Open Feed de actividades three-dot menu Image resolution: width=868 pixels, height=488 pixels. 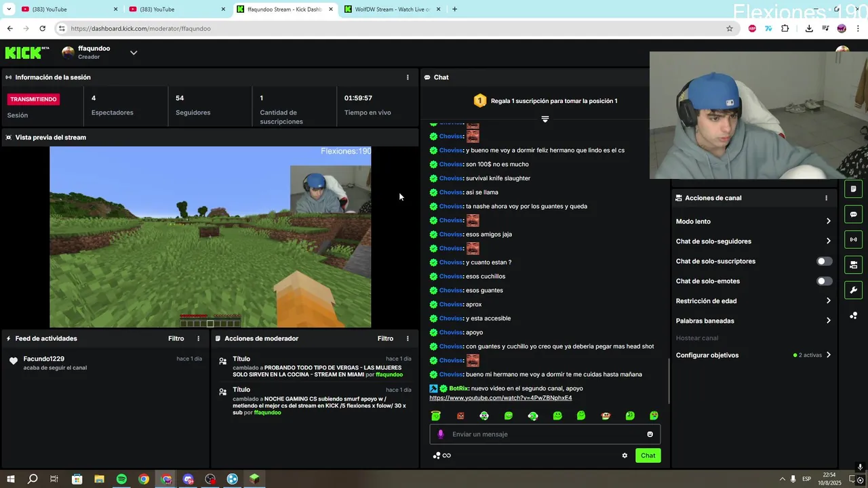[x=199, y=338]
